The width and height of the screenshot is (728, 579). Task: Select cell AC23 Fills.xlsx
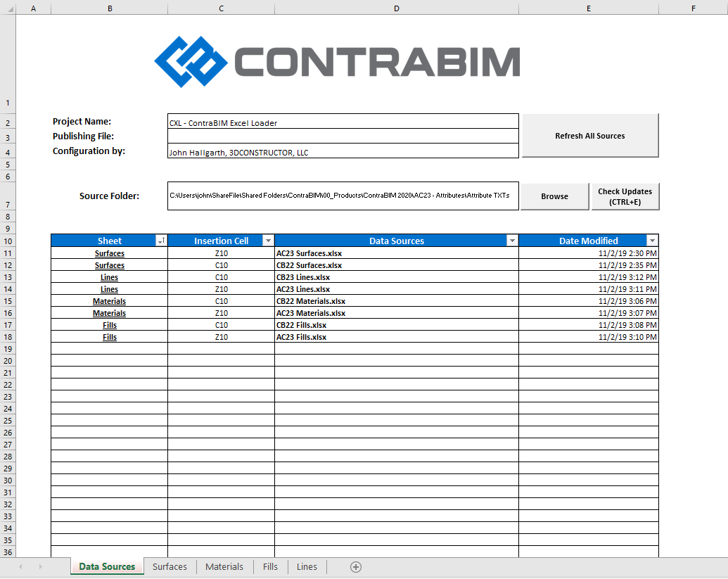point(397,337)
